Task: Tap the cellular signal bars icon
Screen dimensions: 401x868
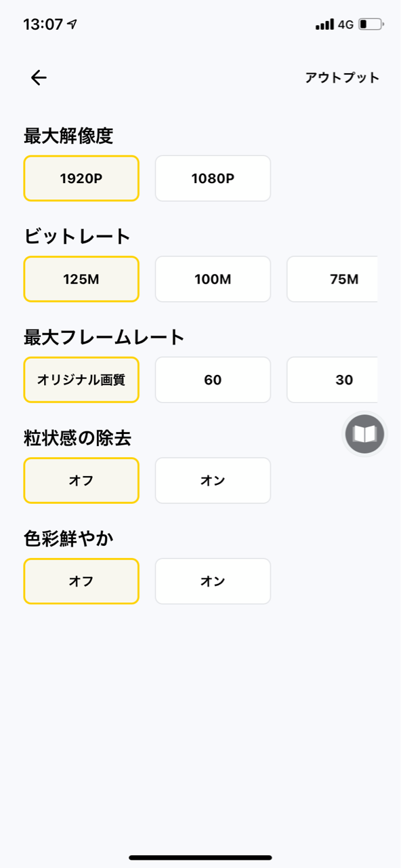Action: [324, 25]
